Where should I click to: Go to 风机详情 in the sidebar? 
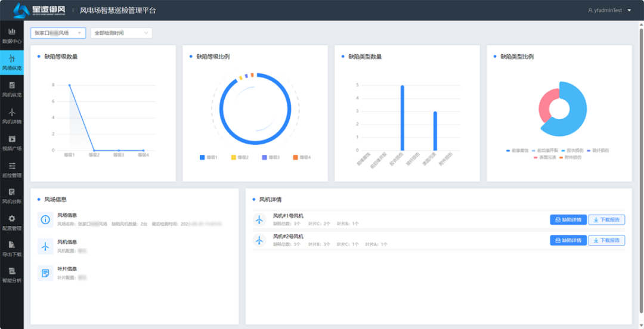coord(11,116)
